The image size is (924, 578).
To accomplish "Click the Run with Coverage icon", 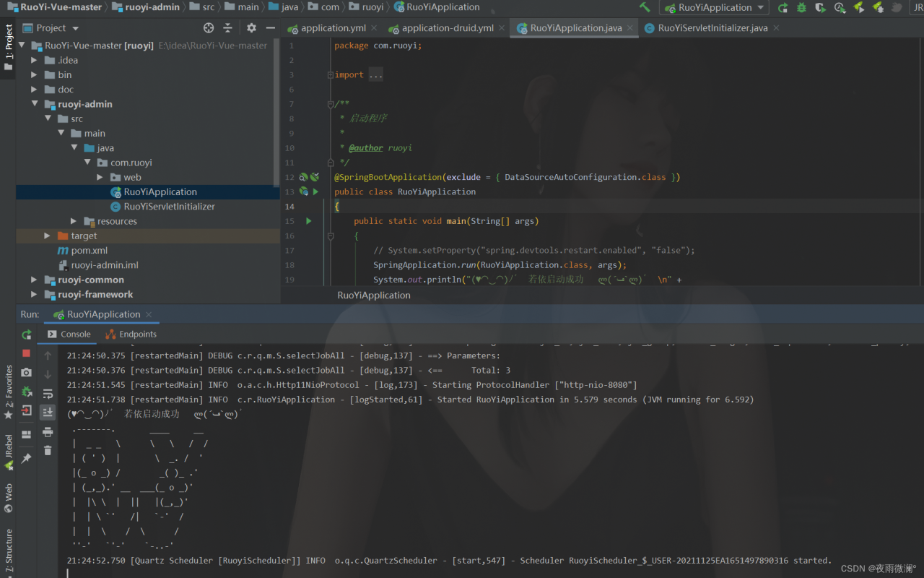I will pyautogui.click(x=820, y=7).
